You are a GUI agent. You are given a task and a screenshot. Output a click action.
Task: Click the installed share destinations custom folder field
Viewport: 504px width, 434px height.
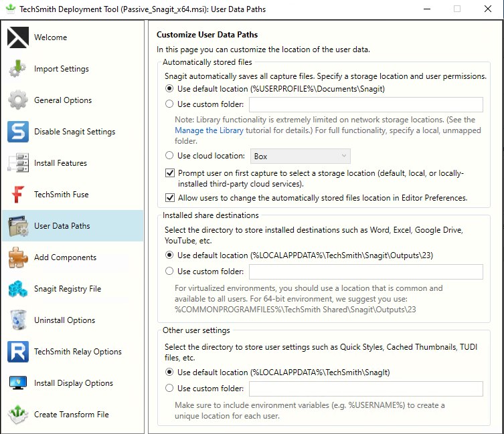click(365, 272)
